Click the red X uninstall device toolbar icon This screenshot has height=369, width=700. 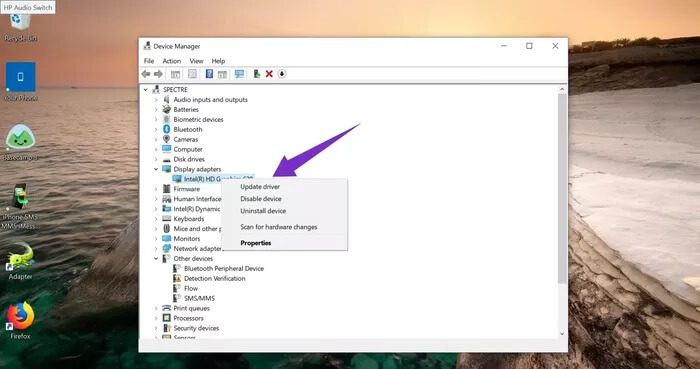(269, 74)
